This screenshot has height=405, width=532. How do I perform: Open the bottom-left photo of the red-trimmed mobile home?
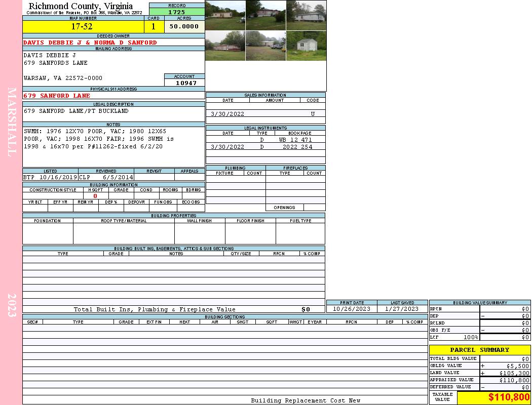(x=225, y=46)
